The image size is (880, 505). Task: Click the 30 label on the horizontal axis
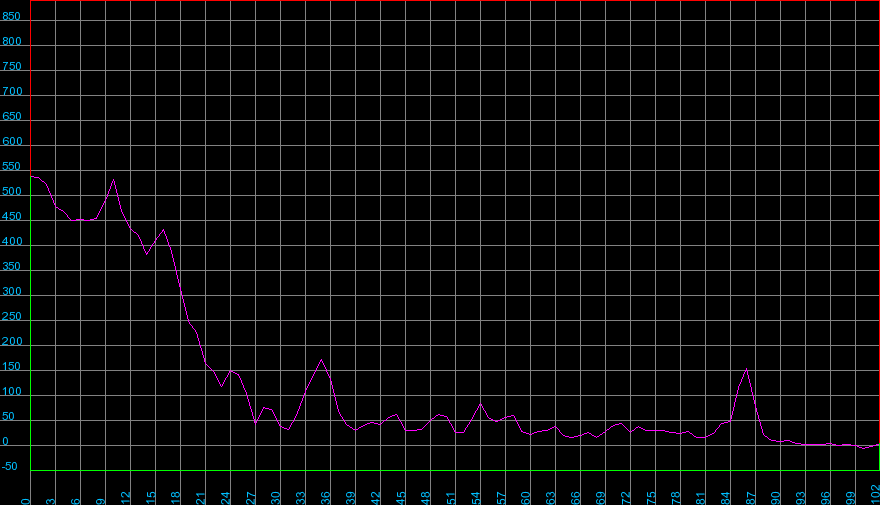[276, 498]
